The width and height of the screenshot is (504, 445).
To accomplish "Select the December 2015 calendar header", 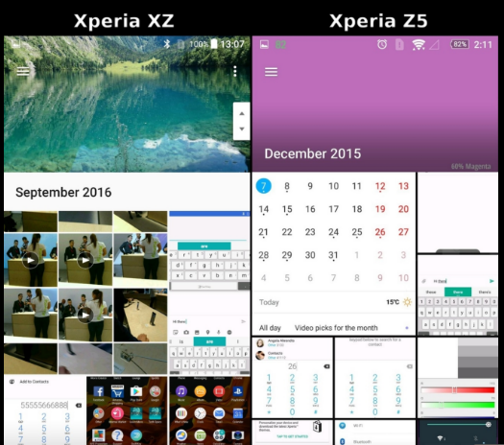I will click(x=312, y=153).
